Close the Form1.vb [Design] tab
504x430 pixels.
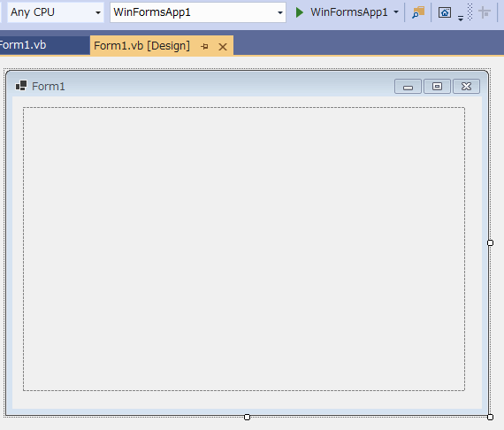click(223, 47)
